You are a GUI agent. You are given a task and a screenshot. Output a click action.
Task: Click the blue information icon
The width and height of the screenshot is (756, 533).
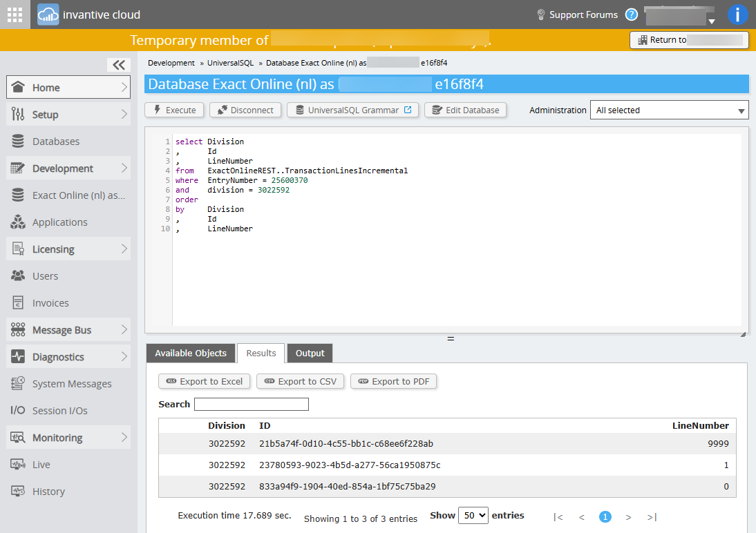pos(737,14)
